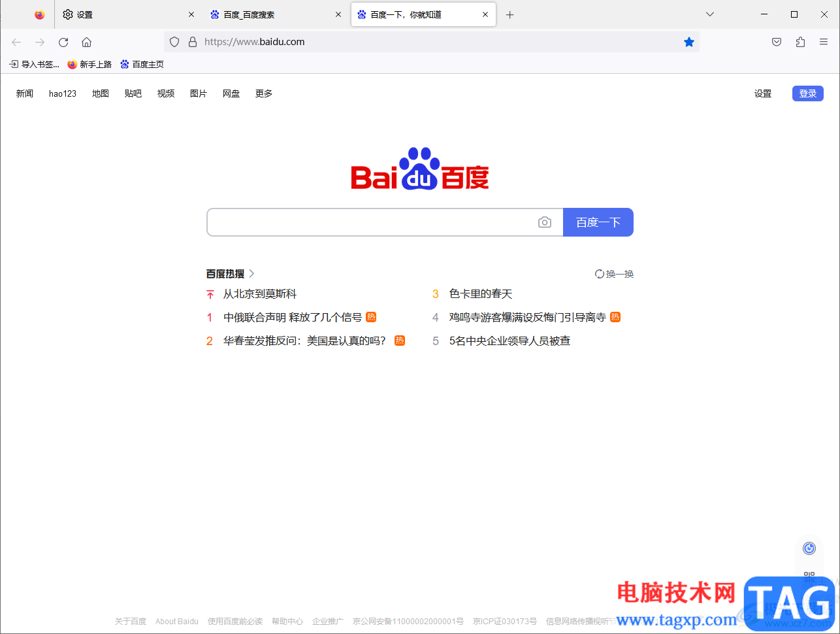Click the round blue assistant icon at right edge
This screenshot has width=840, height=634.
point(809,548)
